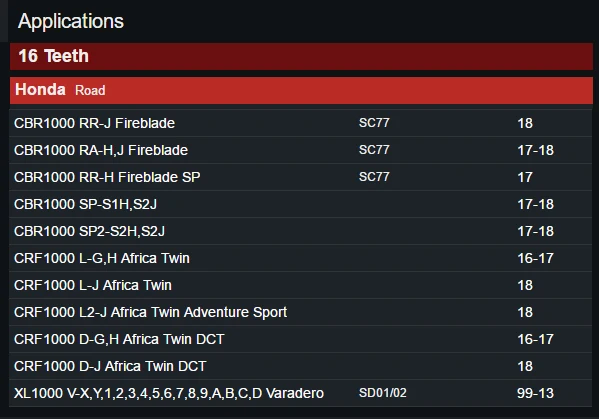
Task: Open the XL1000 Varadero model row
Action: 301,393
